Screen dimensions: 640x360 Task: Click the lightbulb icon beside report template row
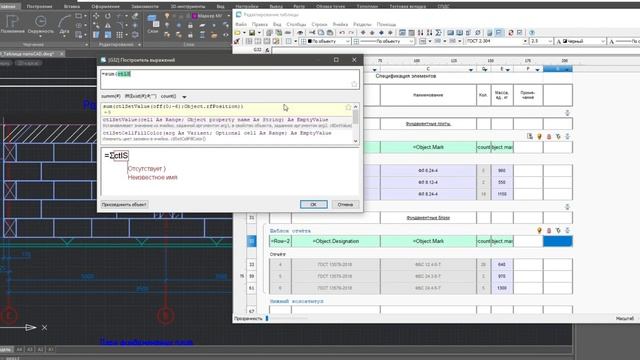tap(539, 231)
